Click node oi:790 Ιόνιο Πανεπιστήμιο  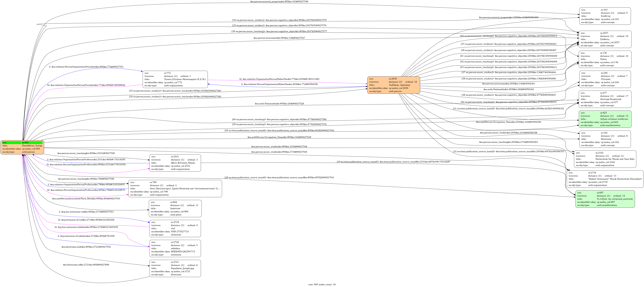click(175, 188)
